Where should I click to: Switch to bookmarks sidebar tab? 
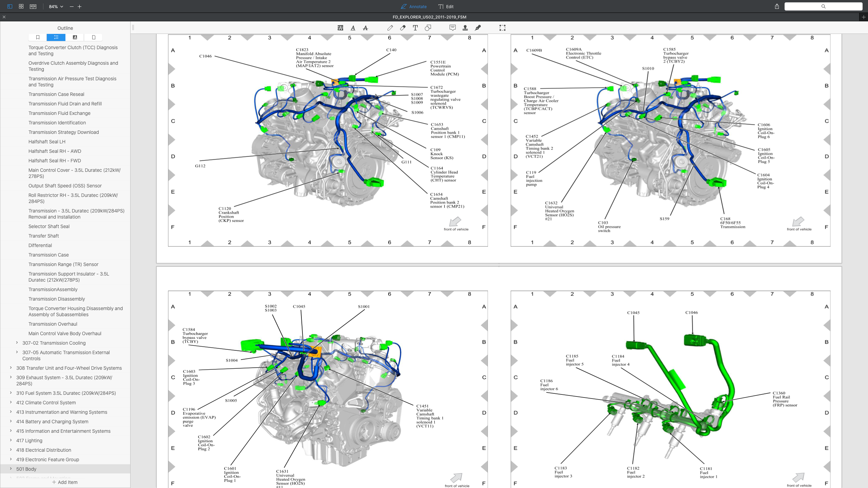coord(38,37)
